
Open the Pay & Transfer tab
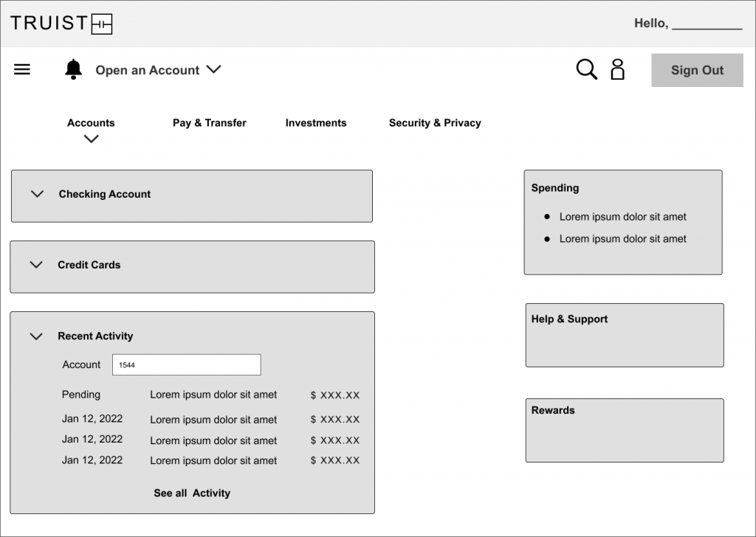tap(209, 123)
